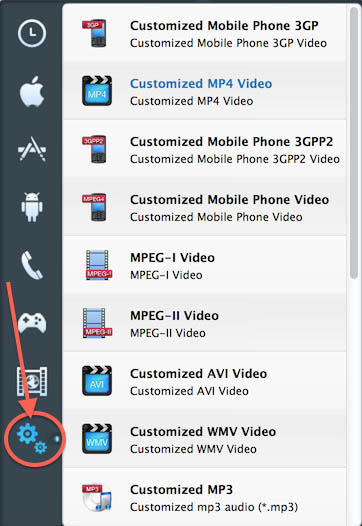Click the AVI clapperboard format icon
Viewport: 362px width, 526px height.
coord(97,381)
